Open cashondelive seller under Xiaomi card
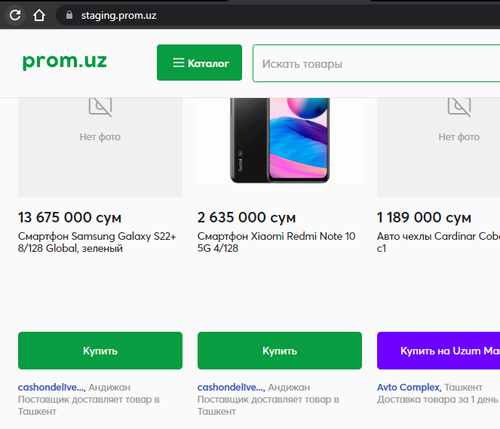Image resolution: width=500 pixels, height=429 pixels. [231, 387]
